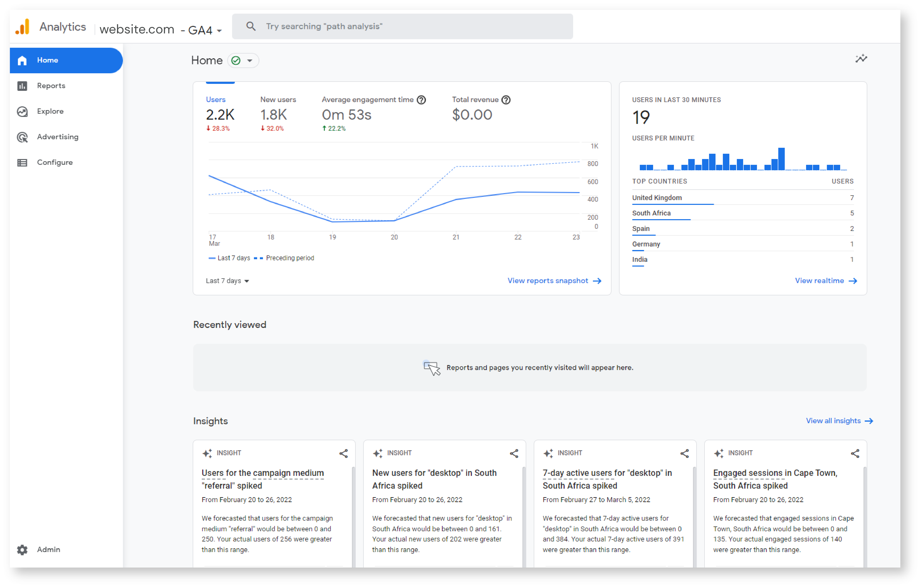Click the 28.3% users decrease indicator
921x588 pixels.
click(x=218, y=129)
